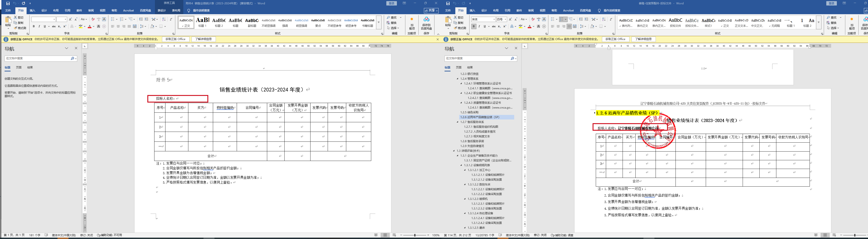The image size is (868, 239).
Task: Click the Find magnifier in the left window's editing group
Action: tap(388, 17)
